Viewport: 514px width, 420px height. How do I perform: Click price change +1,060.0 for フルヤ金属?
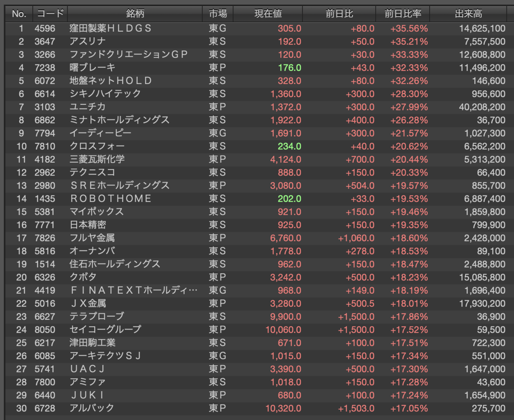coord(356,238)
